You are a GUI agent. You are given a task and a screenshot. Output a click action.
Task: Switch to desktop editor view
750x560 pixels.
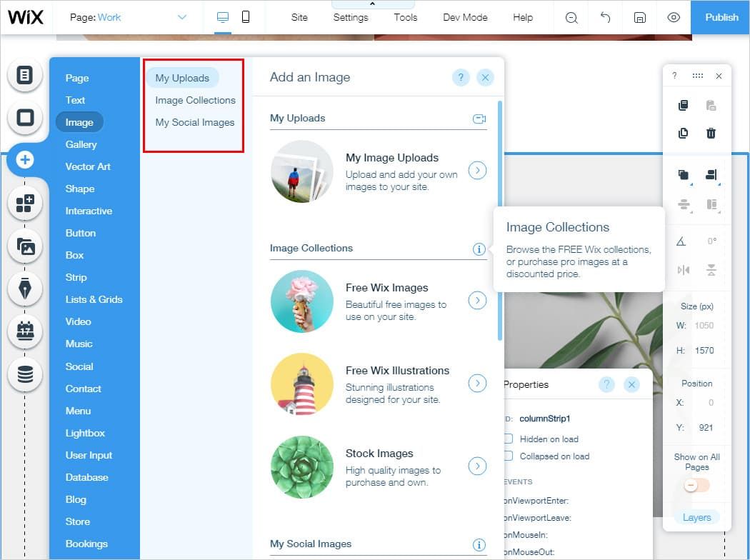223,18
